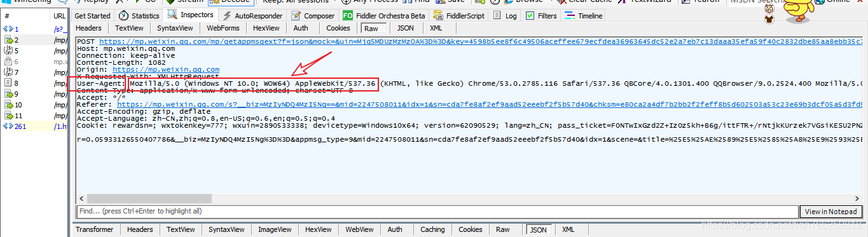The width and height of the screenshot is (868, 237).
Task: Click the request body line starting r=0.0593
Action: click(x=470, y=139)
